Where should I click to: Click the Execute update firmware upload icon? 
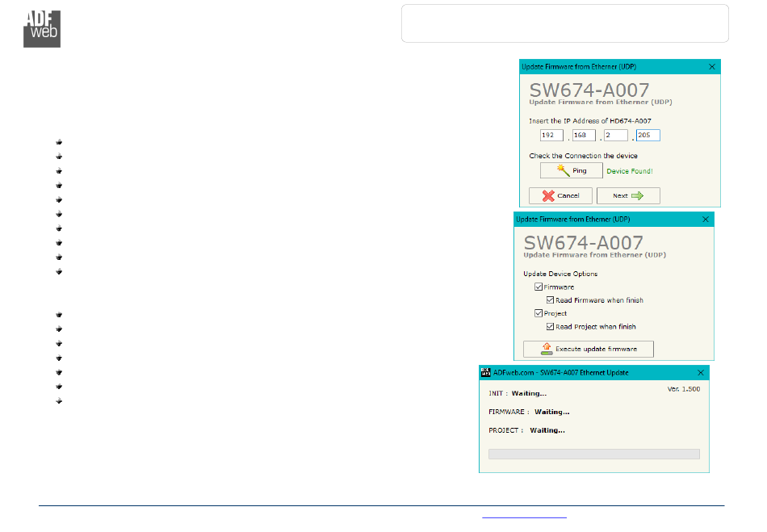coord(547,349)
